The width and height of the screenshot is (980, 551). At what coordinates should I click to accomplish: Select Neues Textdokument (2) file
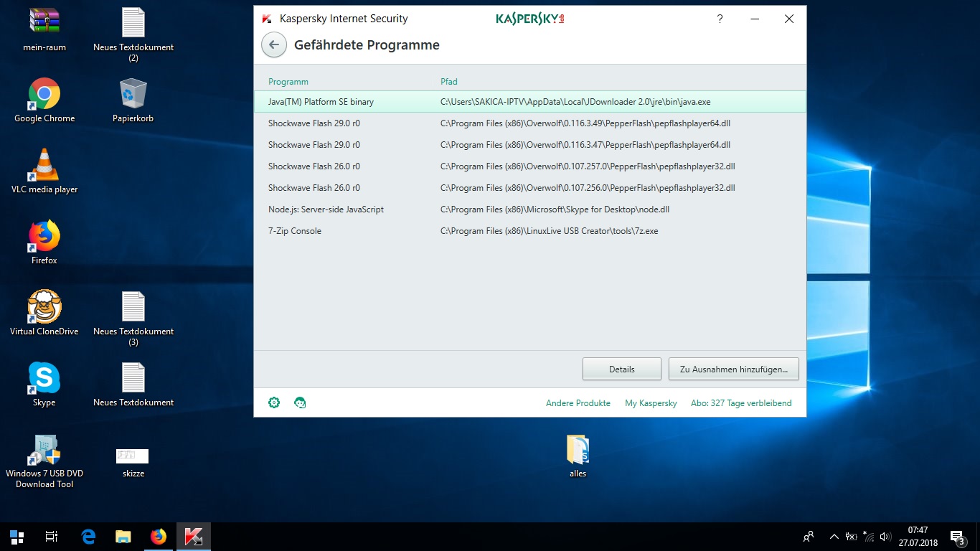tap(133, 34)
